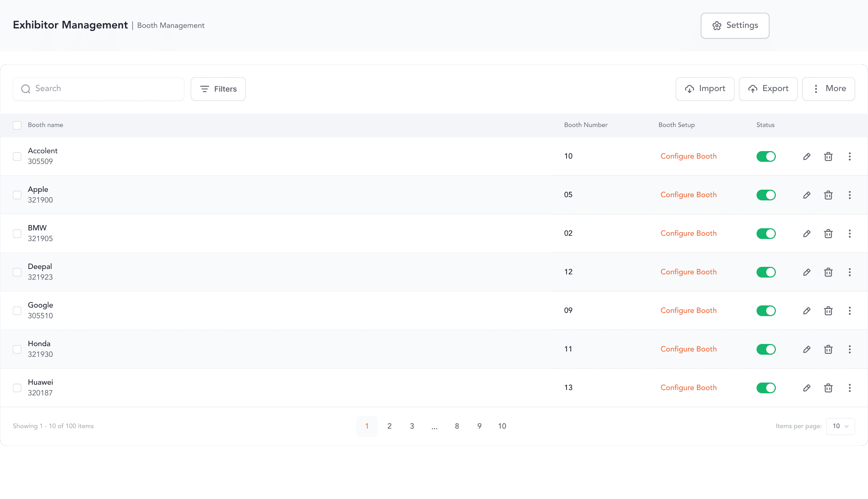Screen dimensions: 868x499
Task: Go to page 2 in pagination
Action: pyautogui.click(x=389, y=426)
